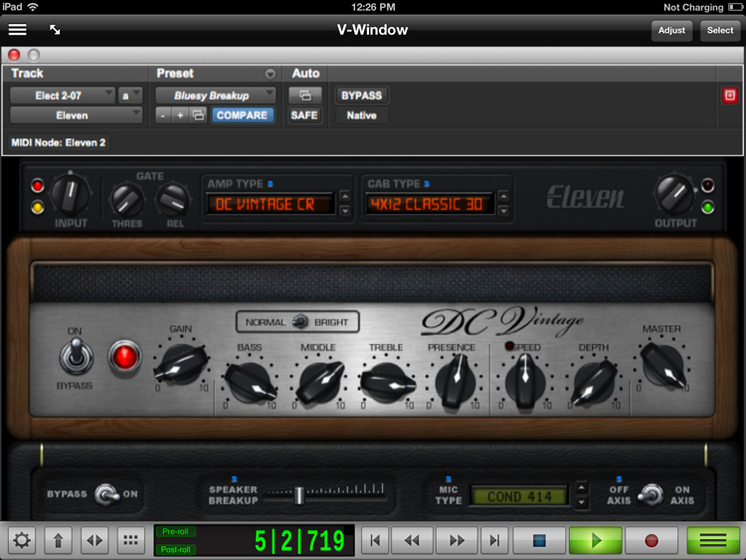Click the Output level knob
The height and width of the screenshot is (560, 746).
coord(674,194)
